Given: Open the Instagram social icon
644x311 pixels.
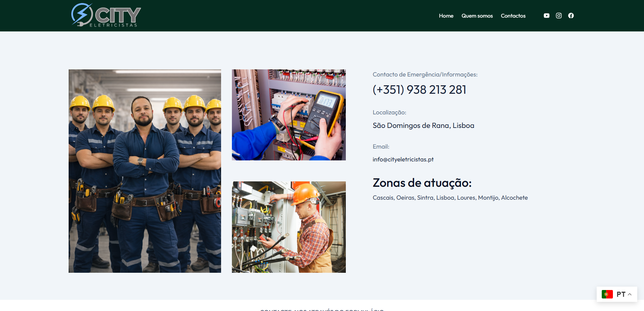Looking at the screenshot, I should pyautogui.click(x=558, y=16).
